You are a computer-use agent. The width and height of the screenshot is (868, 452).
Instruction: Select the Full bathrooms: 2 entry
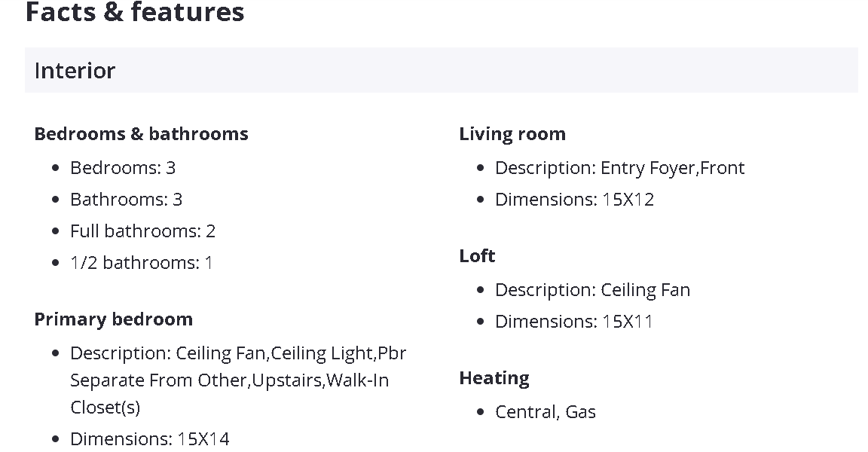click(143, 231)
